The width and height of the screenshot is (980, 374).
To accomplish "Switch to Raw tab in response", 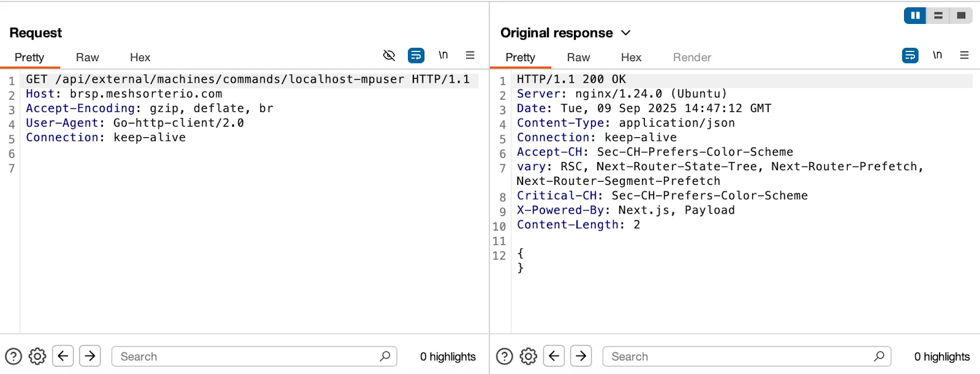I will (x=579, y=58).
